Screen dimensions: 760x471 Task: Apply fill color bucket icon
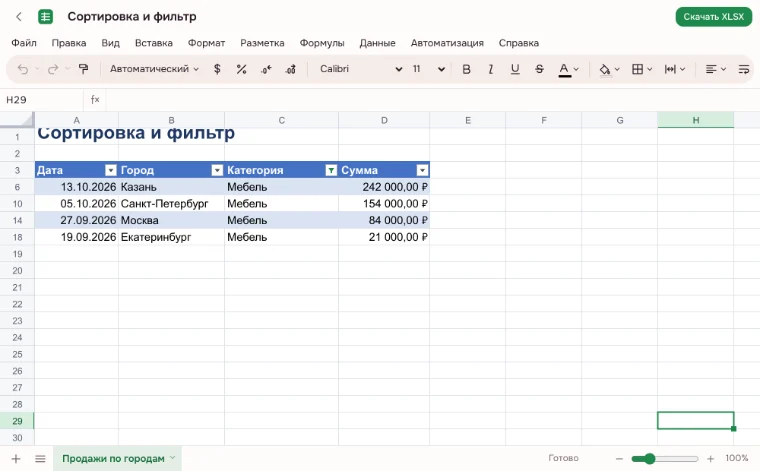coord(604,70)
